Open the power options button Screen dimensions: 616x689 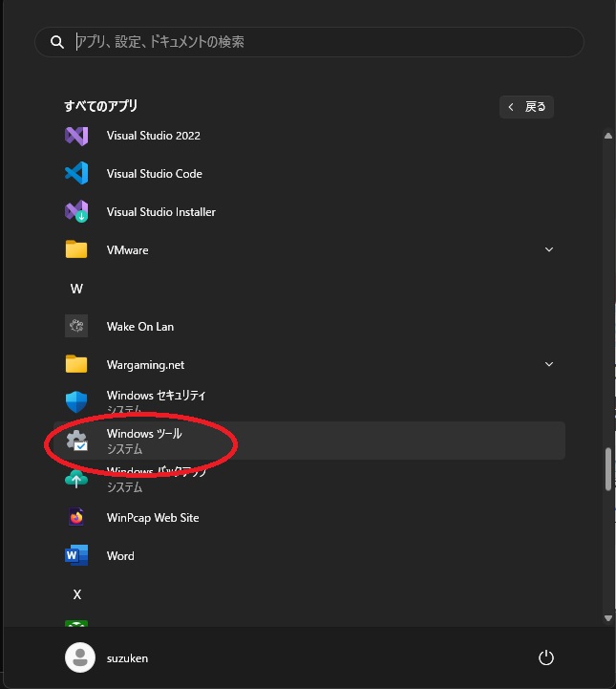pyautogui.click(x=546, y=657)
